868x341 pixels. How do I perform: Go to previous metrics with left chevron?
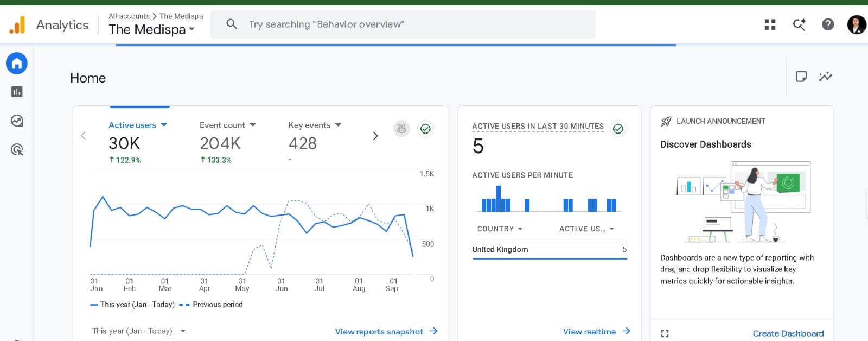tap(84, 136)
